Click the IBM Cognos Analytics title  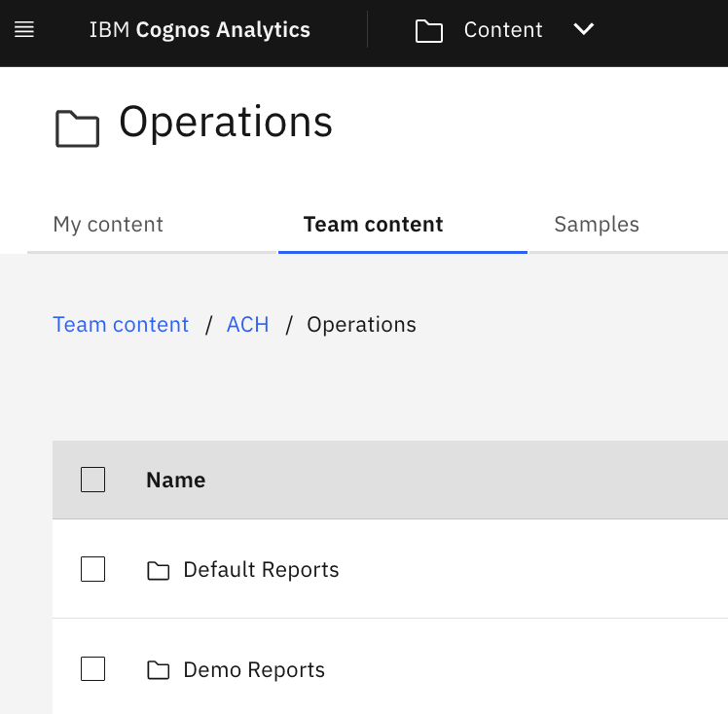(200, 30)
